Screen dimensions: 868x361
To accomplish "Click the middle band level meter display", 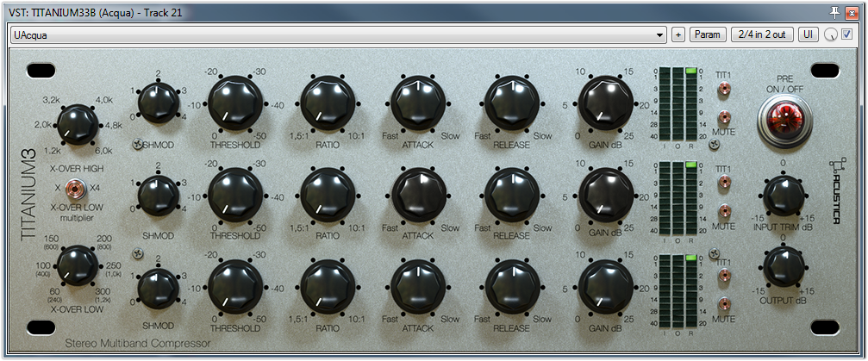I will [x=678, y=197].
